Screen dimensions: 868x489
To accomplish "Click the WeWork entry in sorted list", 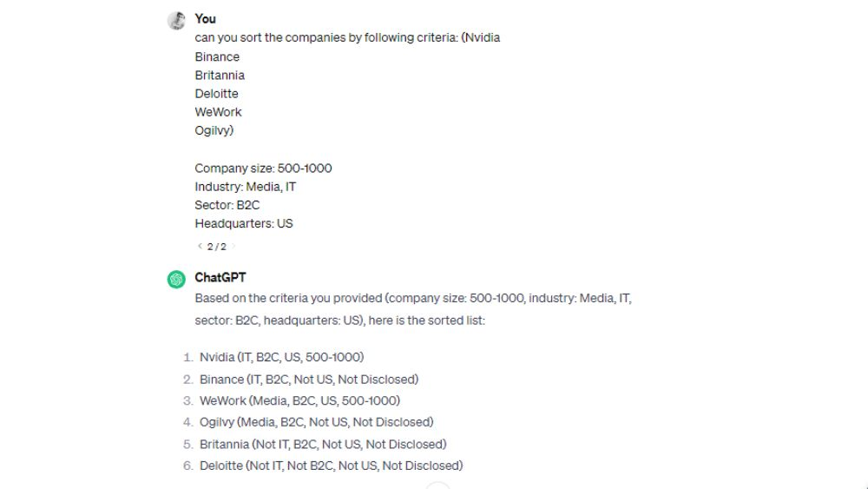I will tap(299, 401).
